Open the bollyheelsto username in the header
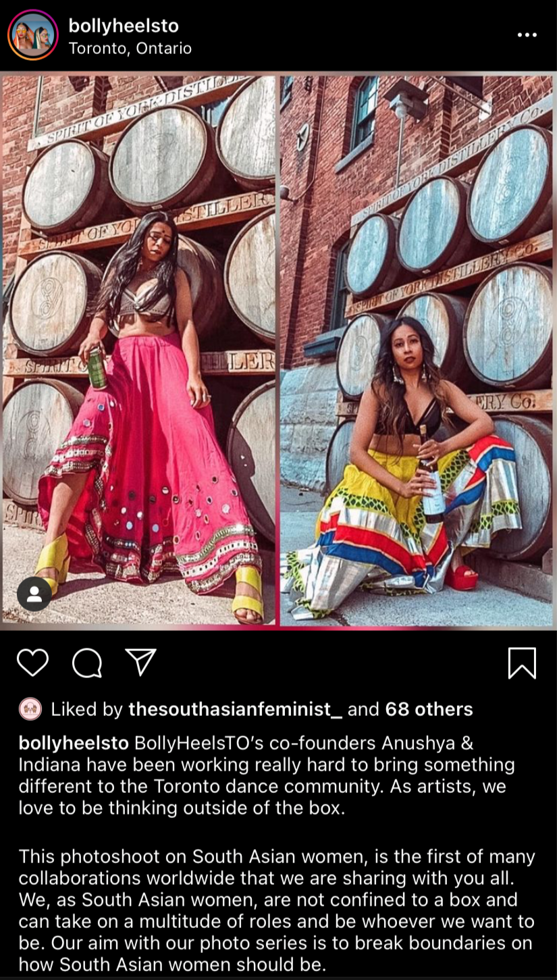This screenshot has height=980, width=557. 124,26
